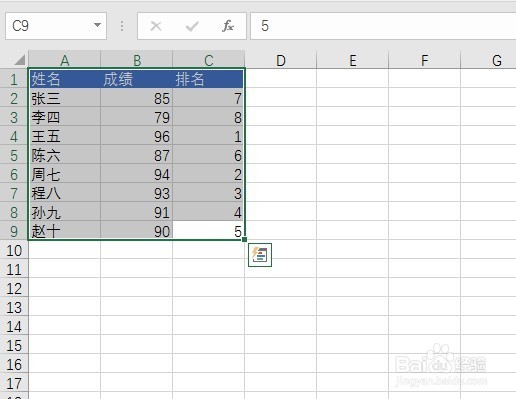Click the rank cell for 程八 showing 3
The height and width of the screenshot is (399, 516).
click(x=209, y=193)
